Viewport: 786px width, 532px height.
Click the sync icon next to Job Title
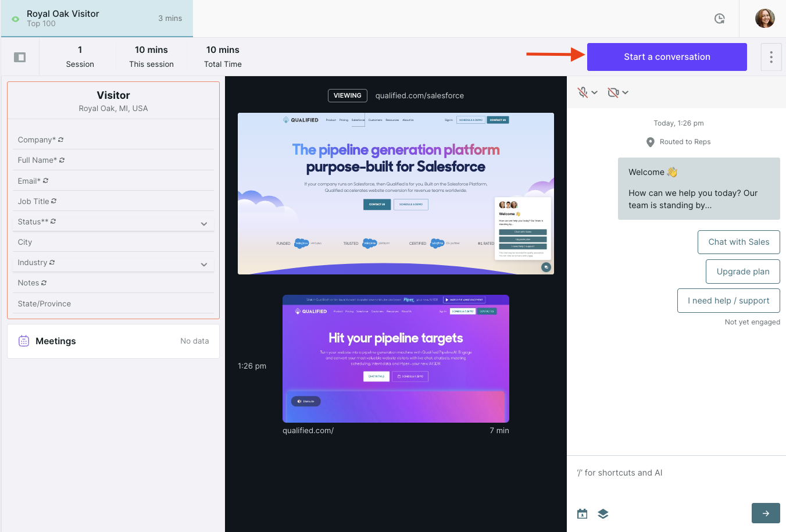53,201
